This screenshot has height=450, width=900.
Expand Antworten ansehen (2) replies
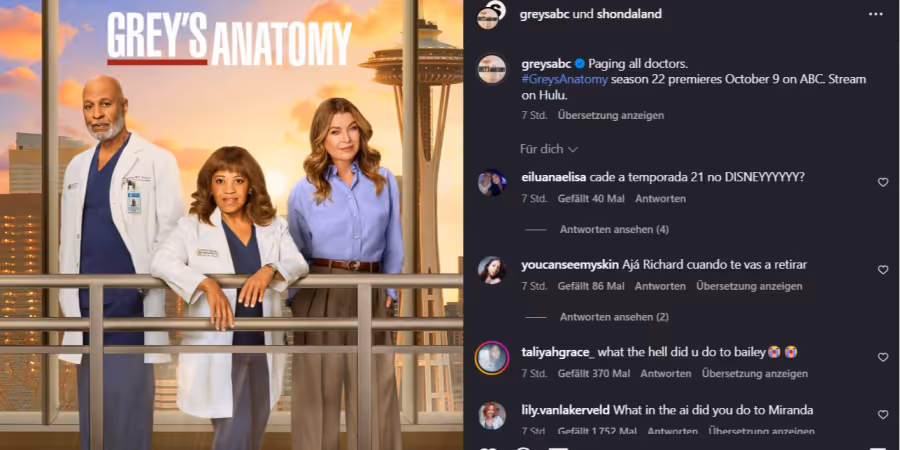[x=614, y=317]
